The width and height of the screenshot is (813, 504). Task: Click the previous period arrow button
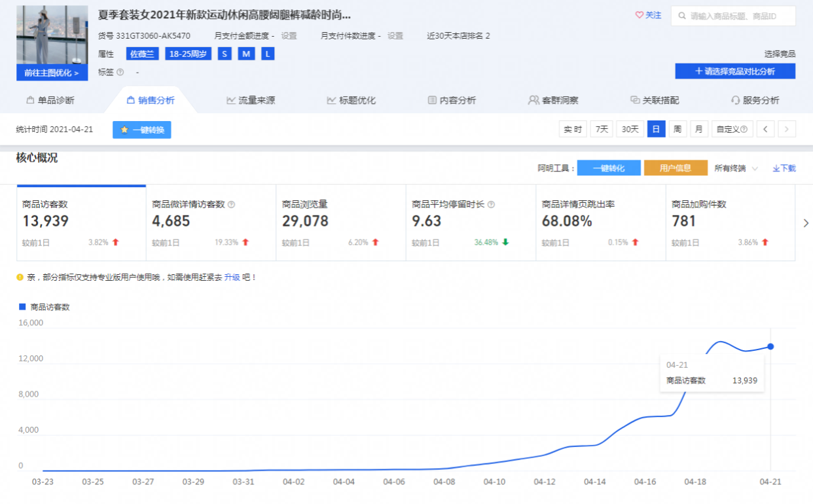(766, 129)
